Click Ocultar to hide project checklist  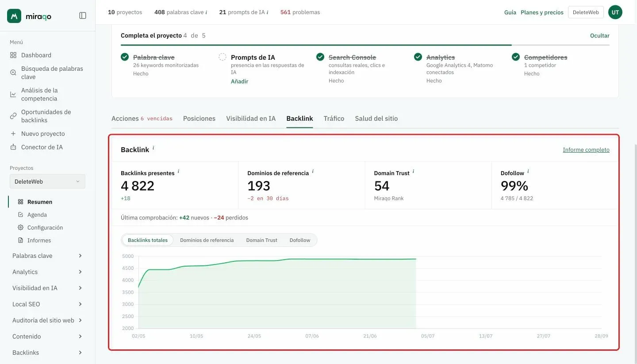(x=600, y=36)
